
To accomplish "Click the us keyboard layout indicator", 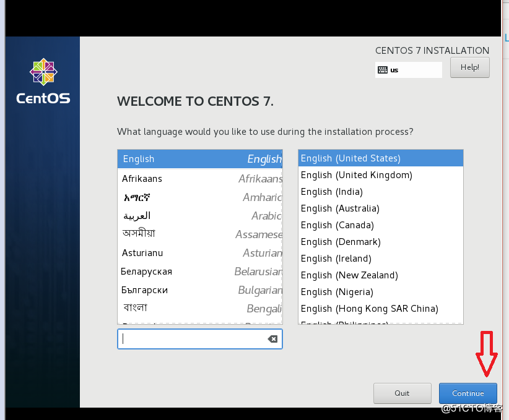I will (x=408, y=70).
